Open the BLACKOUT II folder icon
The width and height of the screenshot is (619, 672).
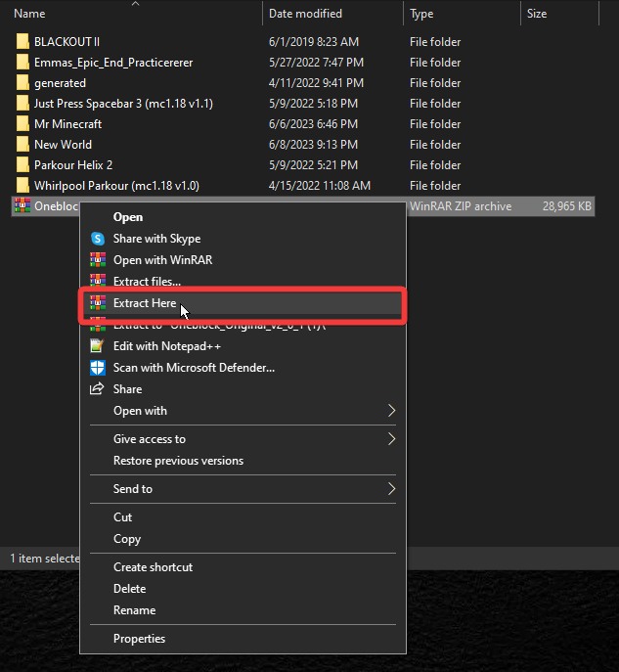click(x=22, y=41)
